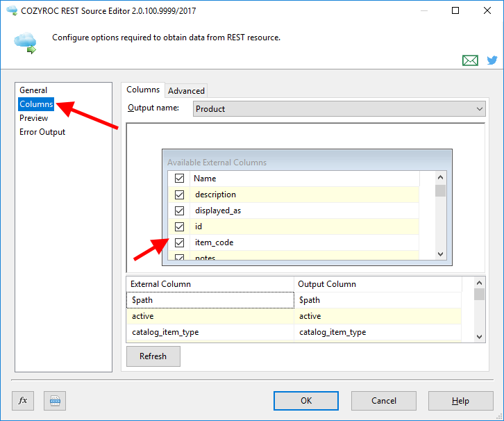Viewport: 504px width, 421px height.
Task: Toggle the select-all checkbox beside Name
Action: coord(179,178)
